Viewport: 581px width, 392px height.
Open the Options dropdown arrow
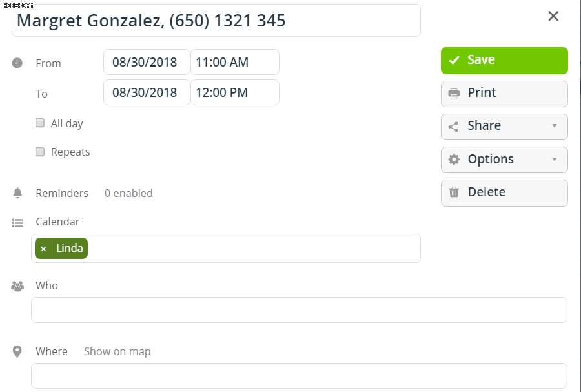click(x=555, y=160)
